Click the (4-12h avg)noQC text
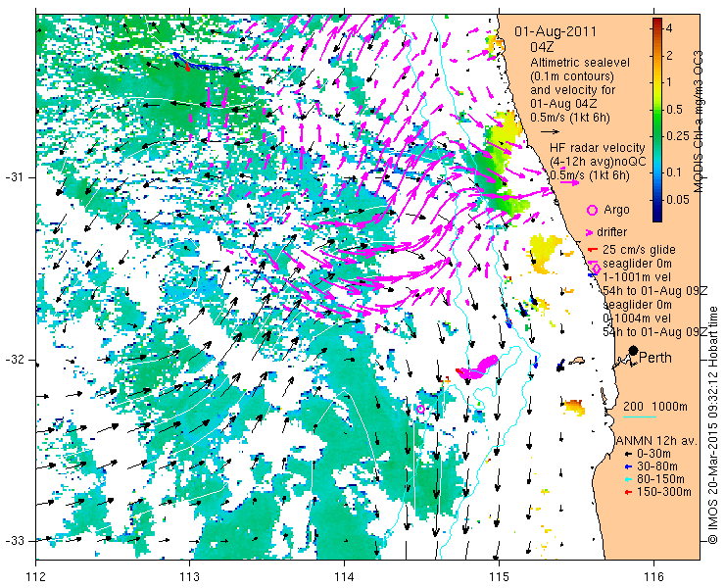This screenshot has height=588, width=725. [598, 162]
